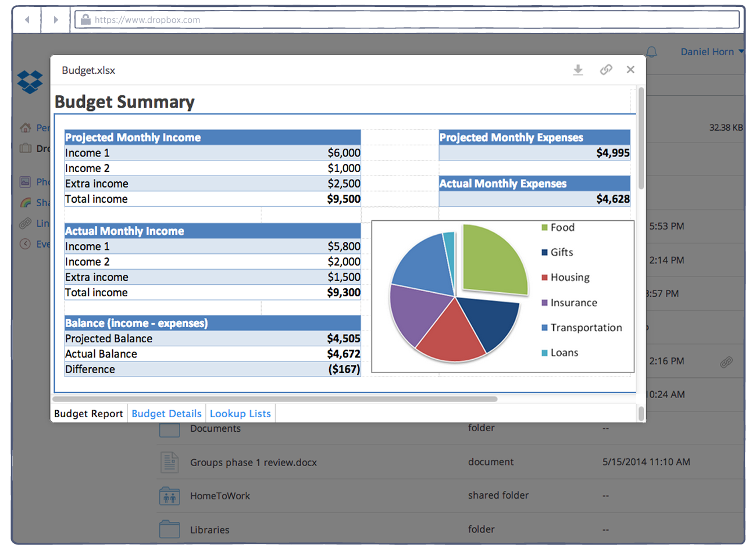Click the green Food legend swatch
Screen dimensions: 756x548
[544, 227]
